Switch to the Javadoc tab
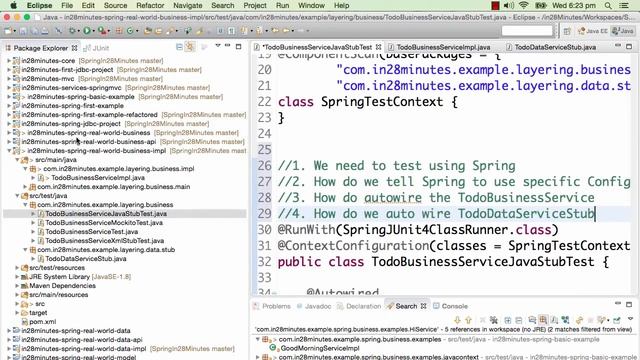Viewport: 640px width, 360px height. 313,306
